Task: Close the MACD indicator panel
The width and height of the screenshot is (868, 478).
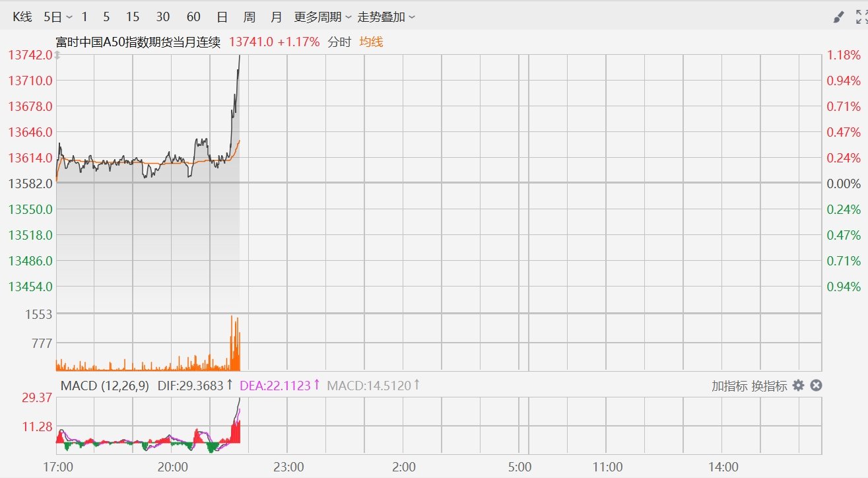Action: point(816,385)
